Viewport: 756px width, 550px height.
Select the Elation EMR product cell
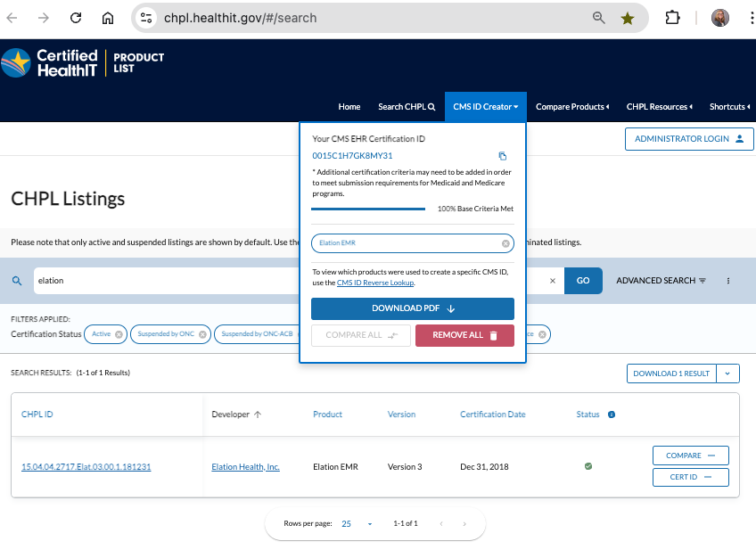pos(335,467)
